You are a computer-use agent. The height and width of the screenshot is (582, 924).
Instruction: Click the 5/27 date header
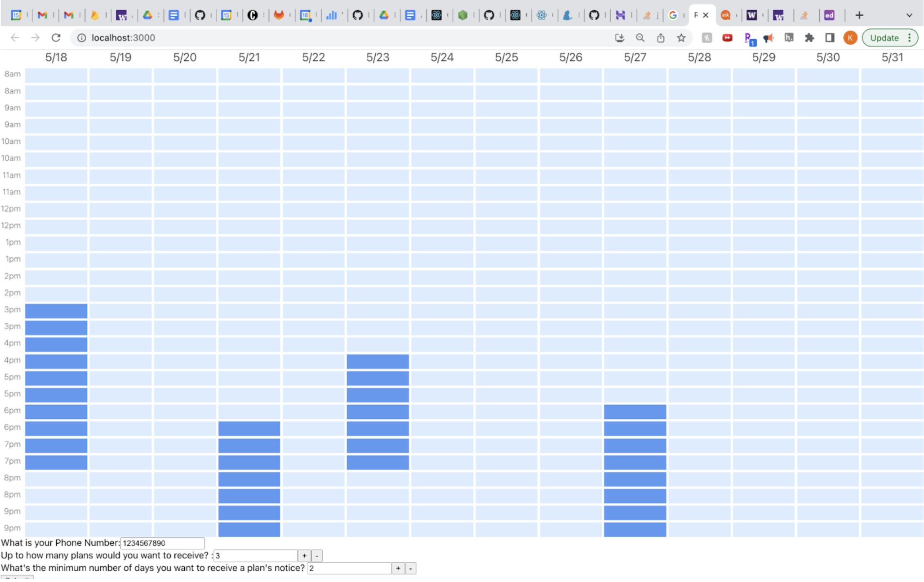coord(635,57)
